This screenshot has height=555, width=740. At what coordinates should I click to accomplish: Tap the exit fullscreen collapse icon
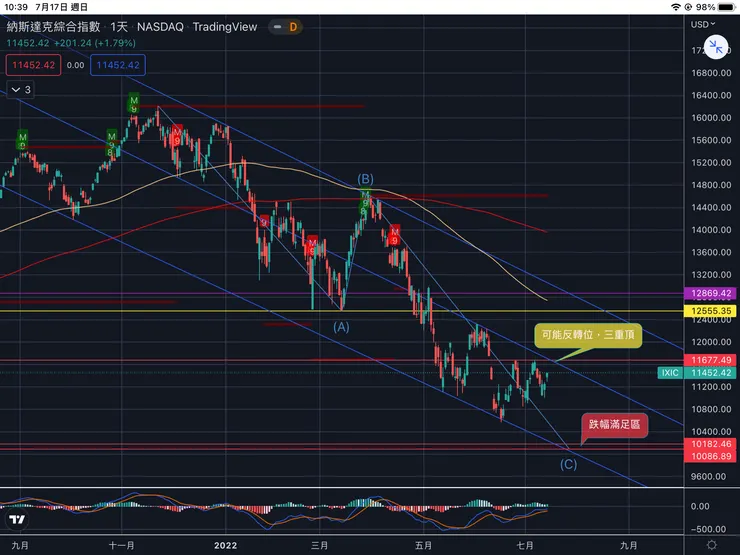(715, 47)
